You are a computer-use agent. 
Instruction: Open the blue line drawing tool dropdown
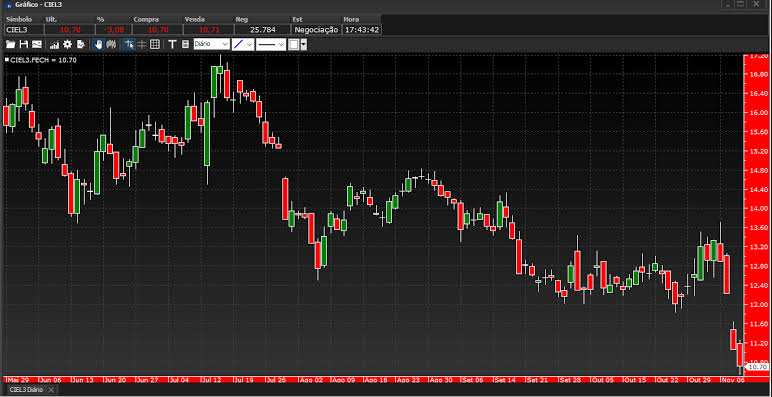pos(243,44)
